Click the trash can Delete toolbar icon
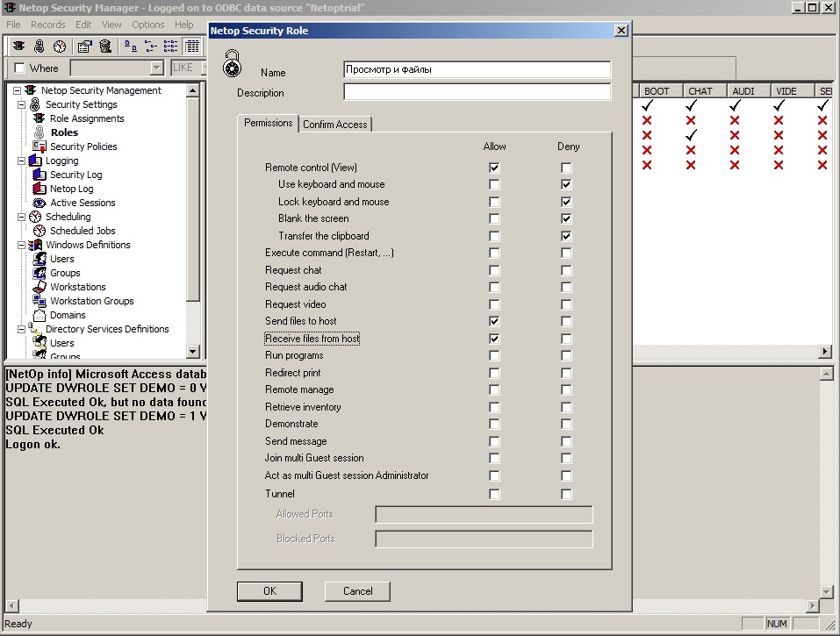Image resolution: width=840 pixels, height=636 pixels. click(x=105, y=46)
